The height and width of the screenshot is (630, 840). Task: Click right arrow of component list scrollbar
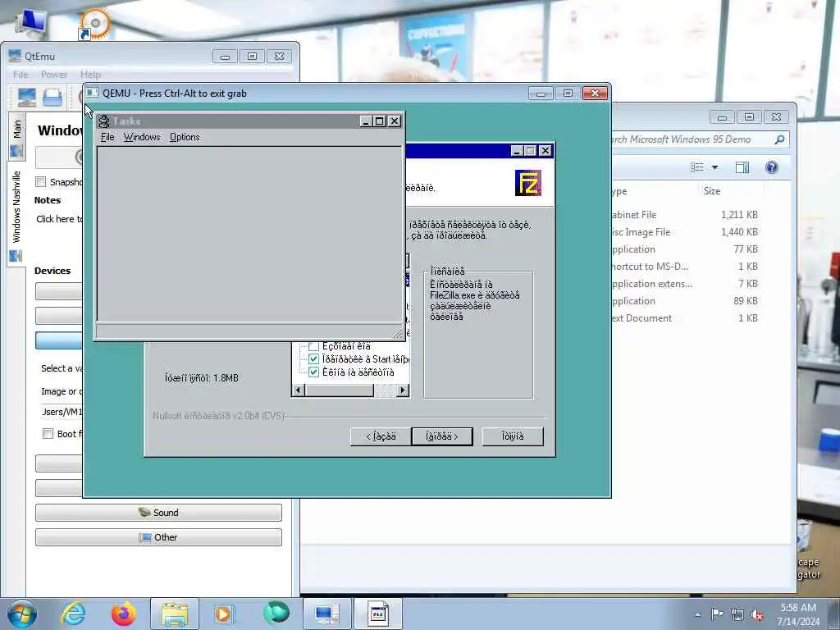click(403, 390)
